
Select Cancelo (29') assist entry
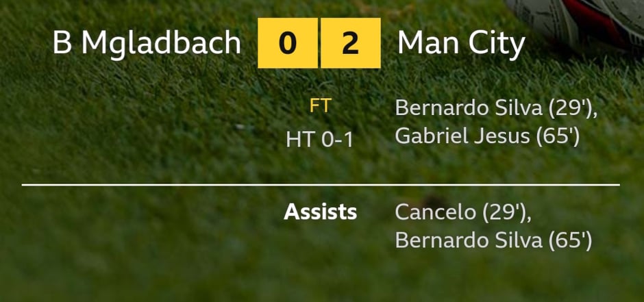(463, 214)
